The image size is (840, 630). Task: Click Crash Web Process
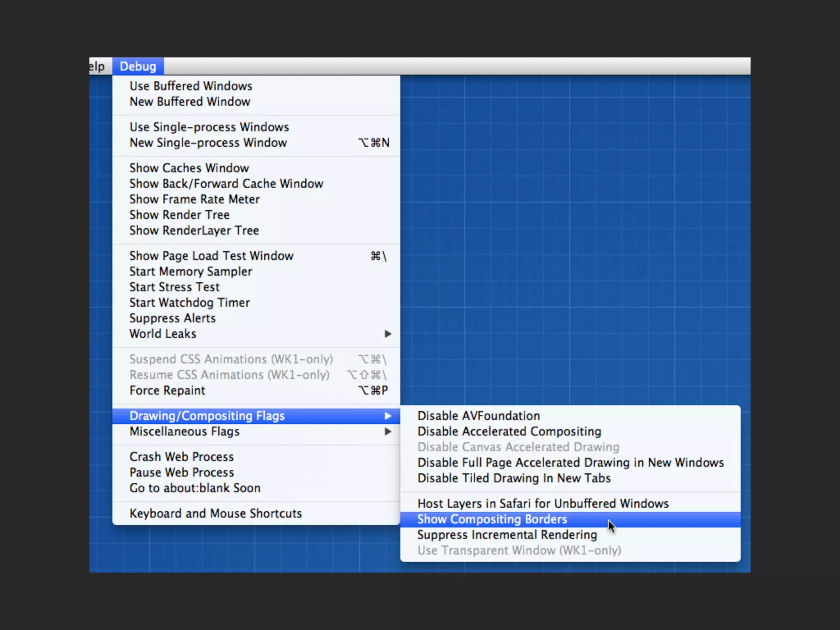(181, 457)
